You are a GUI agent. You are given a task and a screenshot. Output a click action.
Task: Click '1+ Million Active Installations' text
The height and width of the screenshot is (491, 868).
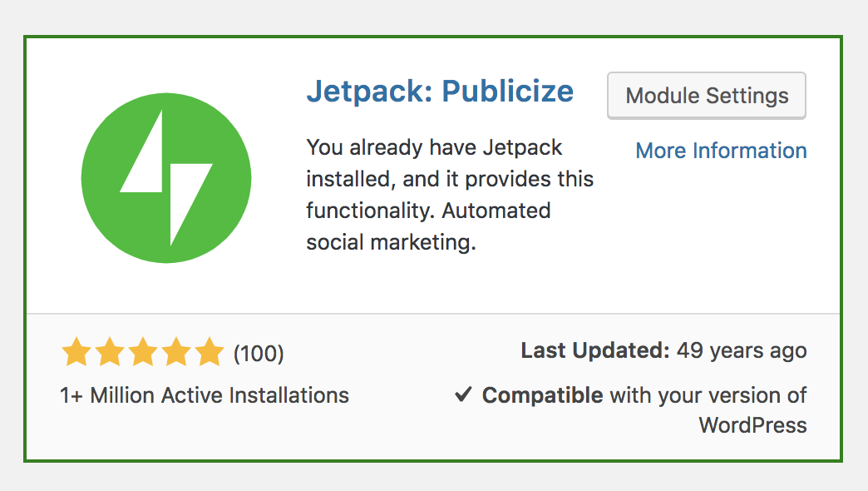point(205,395)
